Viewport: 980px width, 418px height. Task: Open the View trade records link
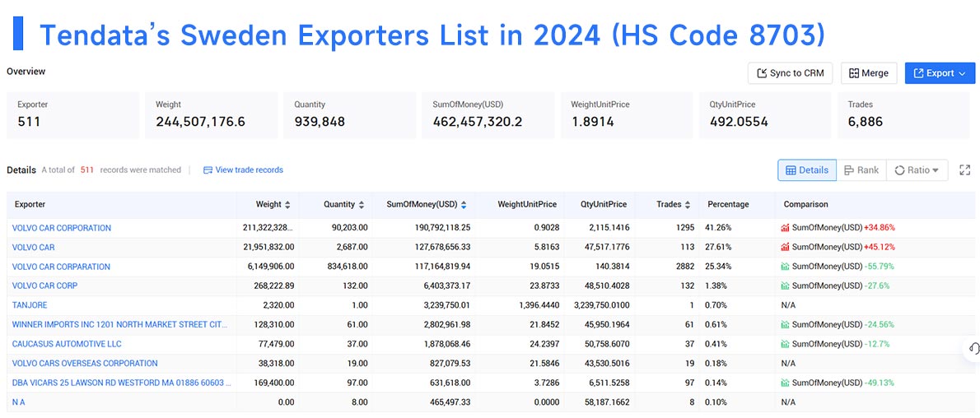[x=243, y=170]
